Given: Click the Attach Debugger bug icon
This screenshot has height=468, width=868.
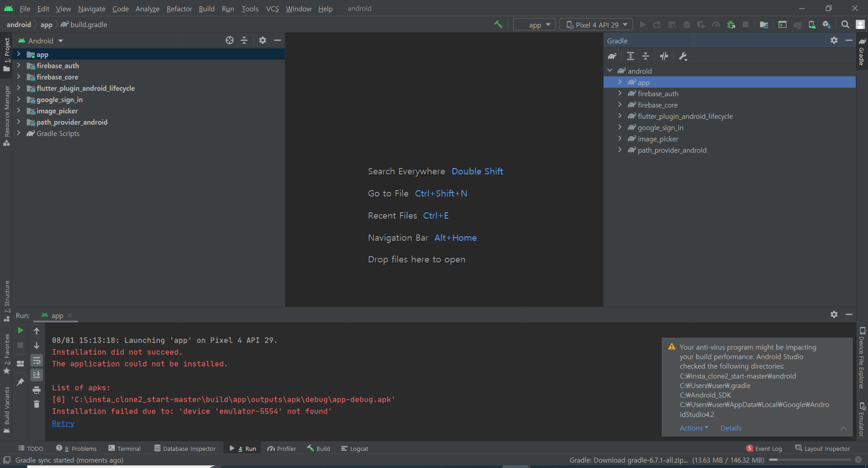Looking at the screenshot, I should (x=731, y=25).
